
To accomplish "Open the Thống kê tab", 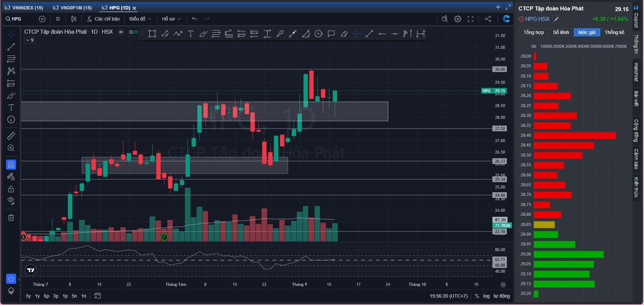I will point(614,32).
